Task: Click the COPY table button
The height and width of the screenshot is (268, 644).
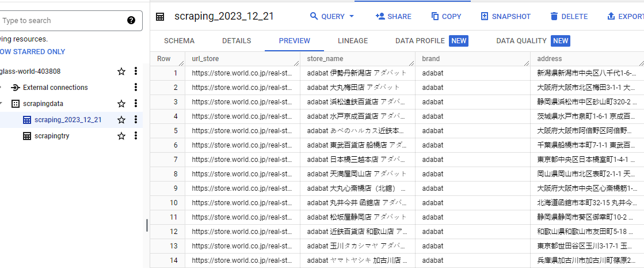Action: coord(446,17)
